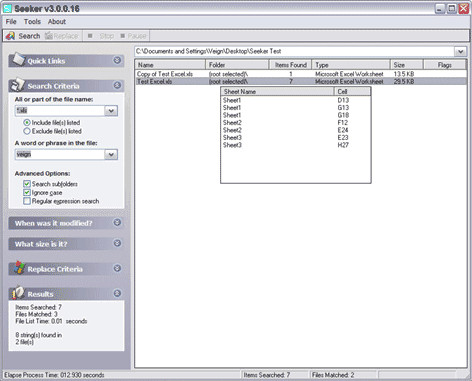Close the Seeker window
The height and width of the screenshot is (381, 472).
pos(463,9)
